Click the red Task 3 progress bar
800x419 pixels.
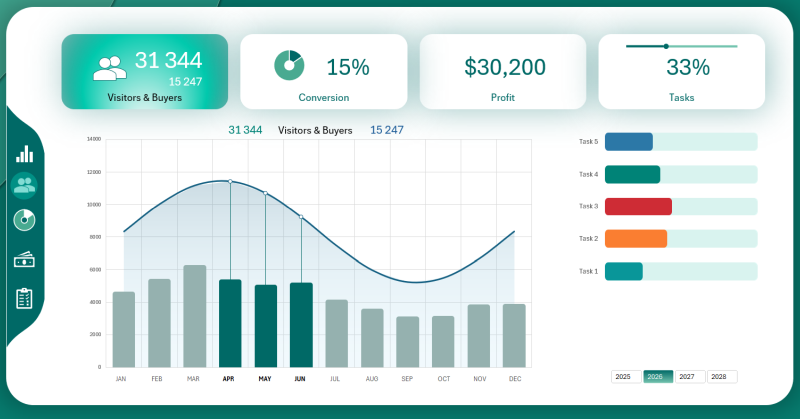638,206
